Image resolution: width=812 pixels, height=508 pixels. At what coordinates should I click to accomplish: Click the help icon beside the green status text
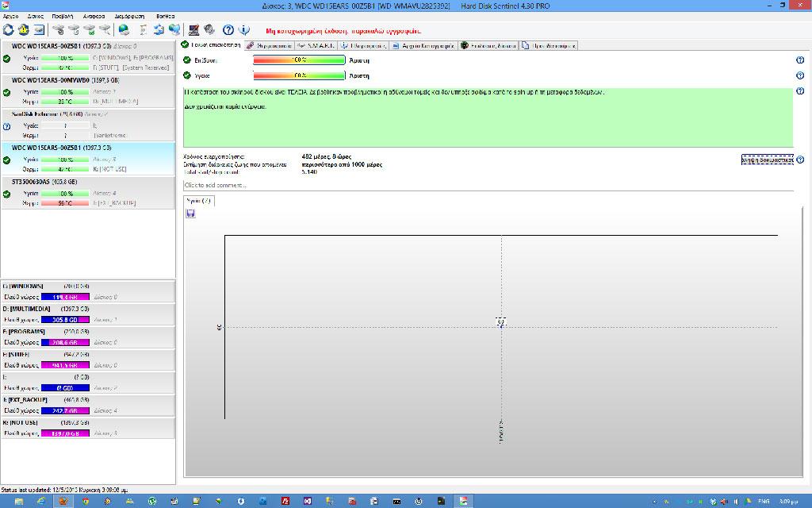[800, 91]
